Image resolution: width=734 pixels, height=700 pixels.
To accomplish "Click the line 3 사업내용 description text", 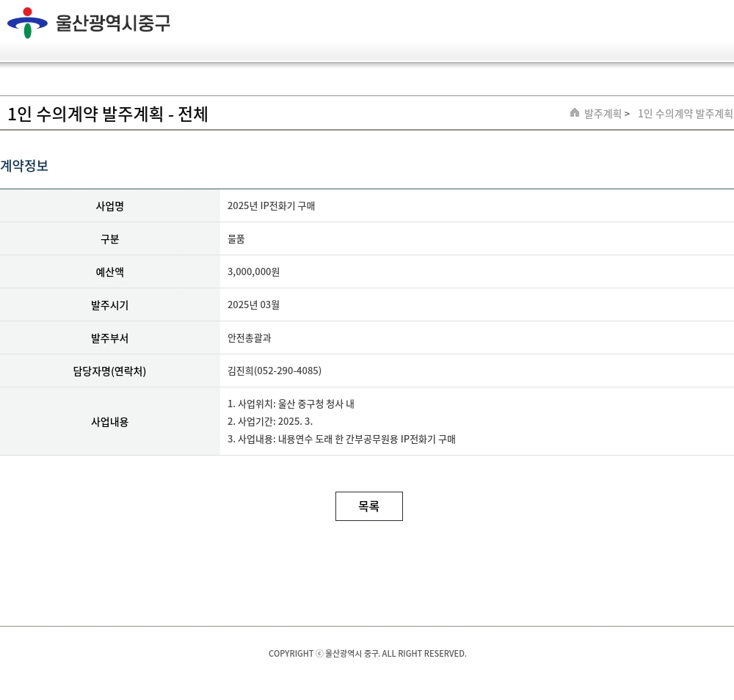I will pos(341,440).
